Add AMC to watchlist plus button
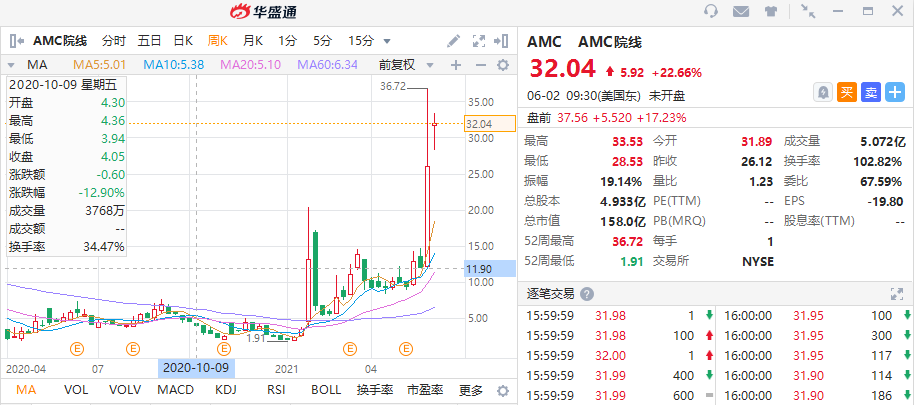Image resolution: width=914 pixels, height=405 pixels. click(895, 92)
